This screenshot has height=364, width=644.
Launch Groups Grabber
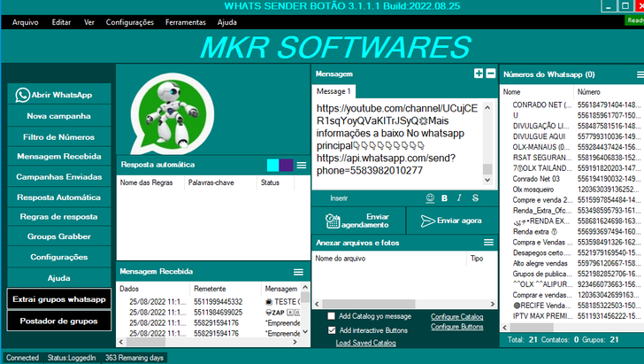(x=59, y=236)
